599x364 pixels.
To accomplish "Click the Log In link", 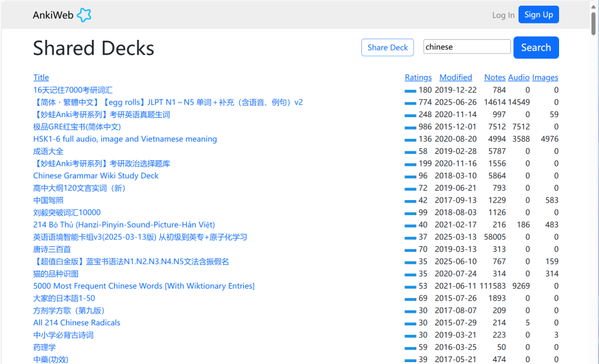I will tap(503, 15).
